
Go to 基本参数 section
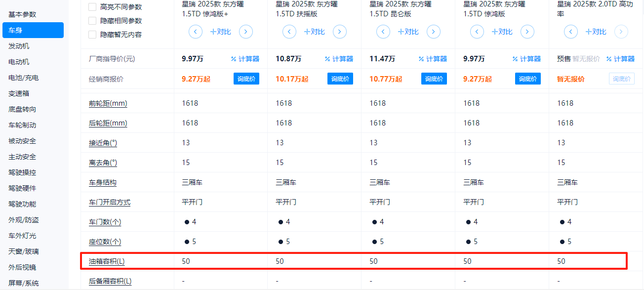click(x=22, y=14)
